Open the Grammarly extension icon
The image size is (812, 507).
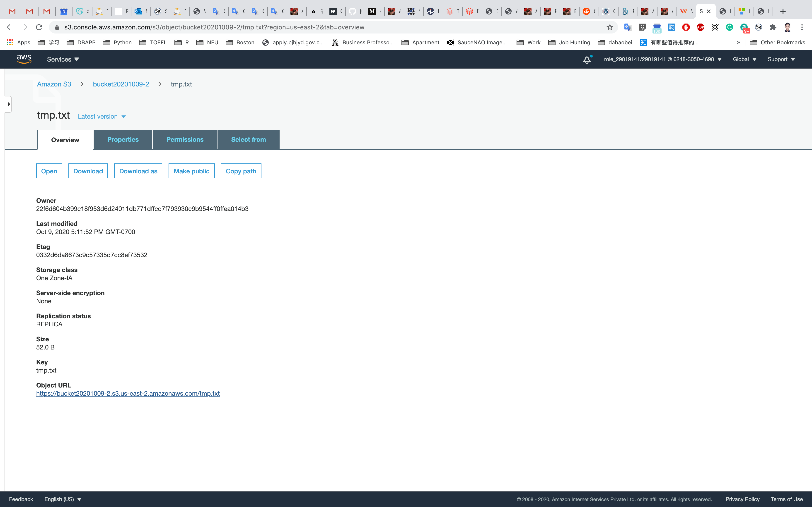click(730, 27)
